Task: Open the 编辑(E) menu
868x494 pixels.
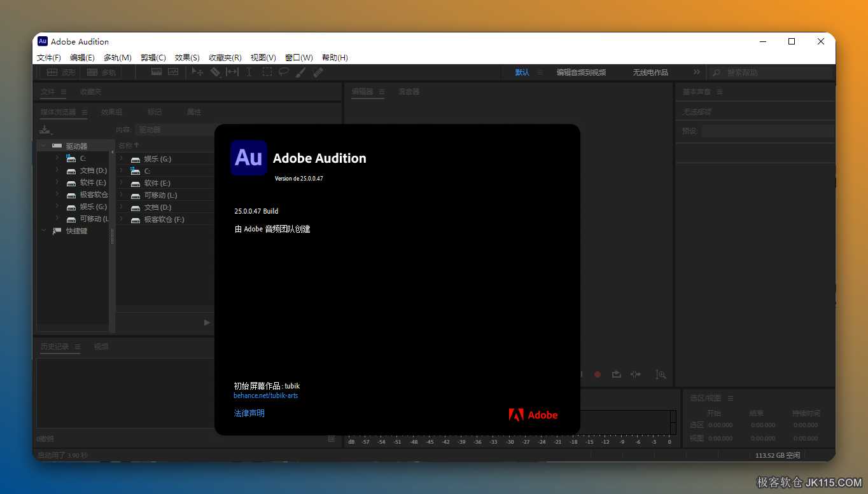Action: coord(82,57)
